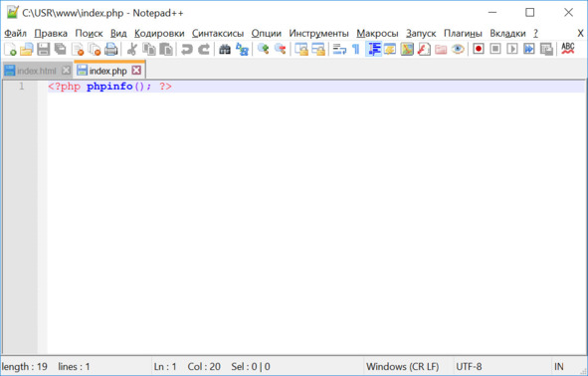Print the document with printer icon
The height and width of the screenshot is (376, 588).
point(111,49)
